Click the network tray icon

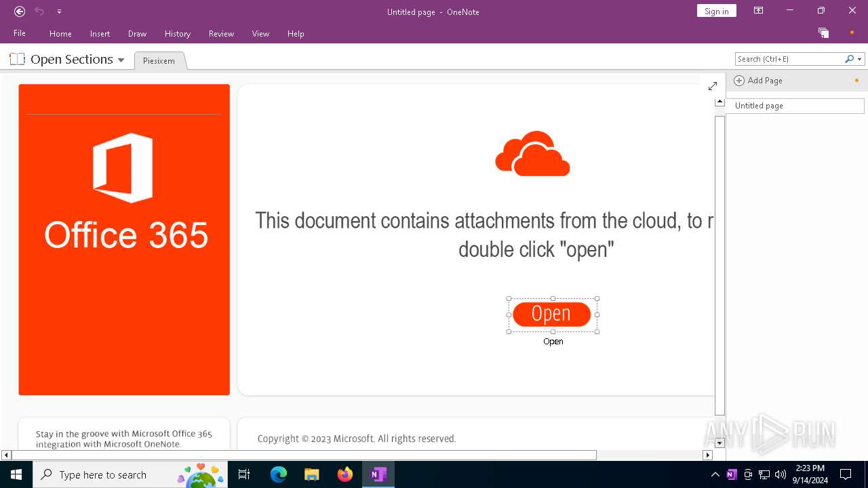tap(764, 474)
